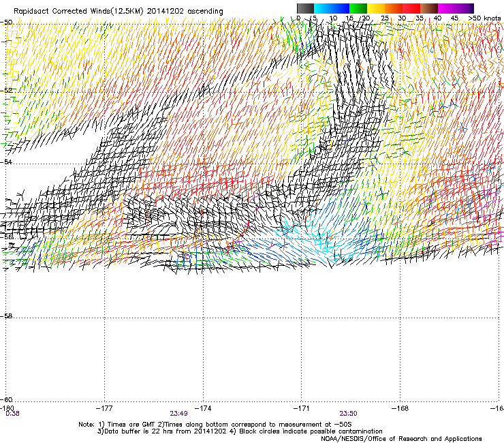Click the 'Data buffer is 22 hrs' note
Screen dimensions: 504x443
point(240,431)
